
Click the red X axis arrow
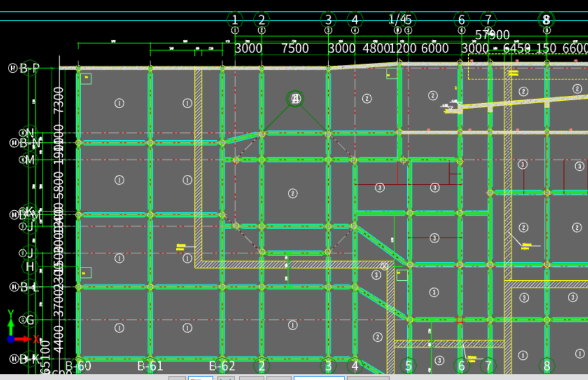(x=22, y=339)
